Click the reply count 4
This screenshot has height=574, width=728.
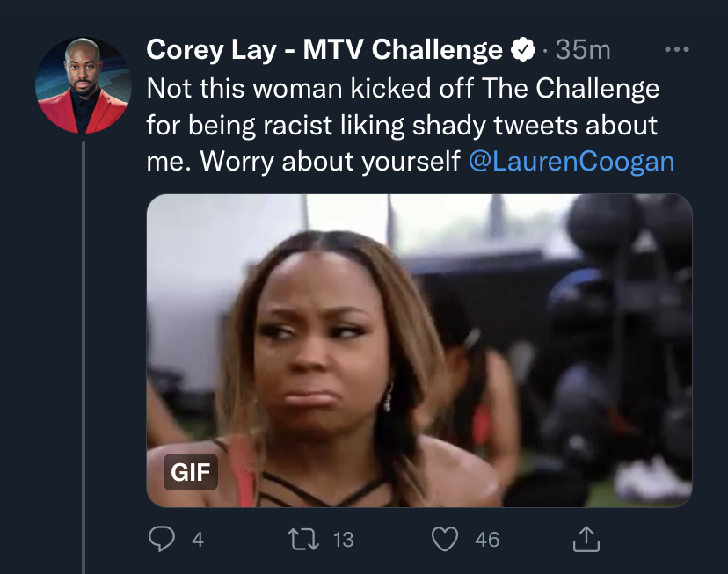click(x=198, y=540)
